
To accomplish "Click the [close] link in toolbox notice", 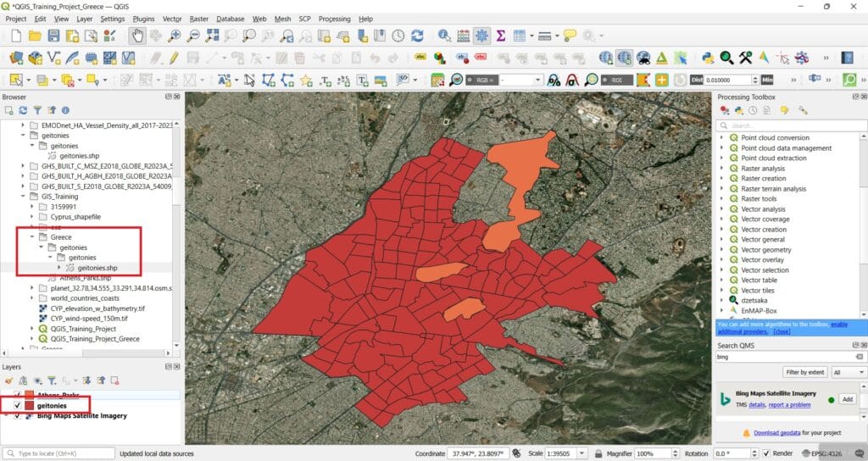I will click(782, 331).
